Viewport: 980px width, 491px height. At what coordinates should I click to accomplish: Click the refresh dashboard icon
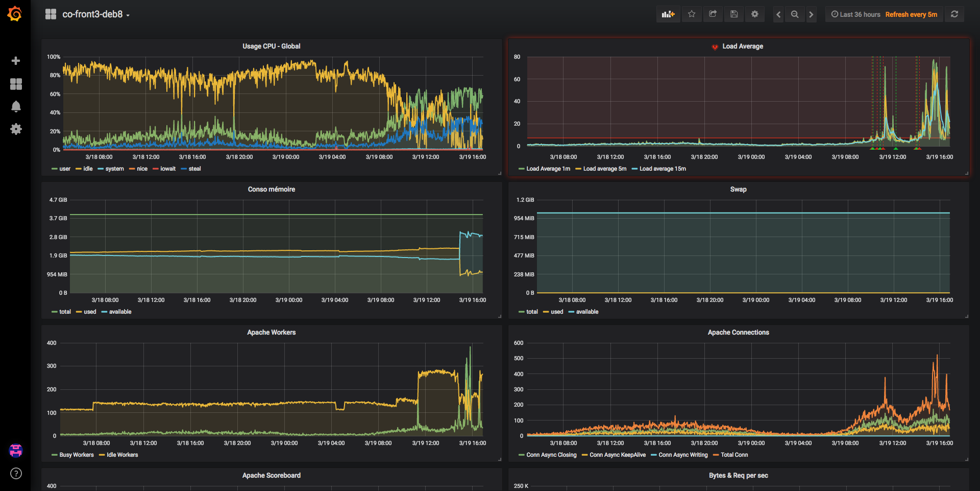coord(954,14)
